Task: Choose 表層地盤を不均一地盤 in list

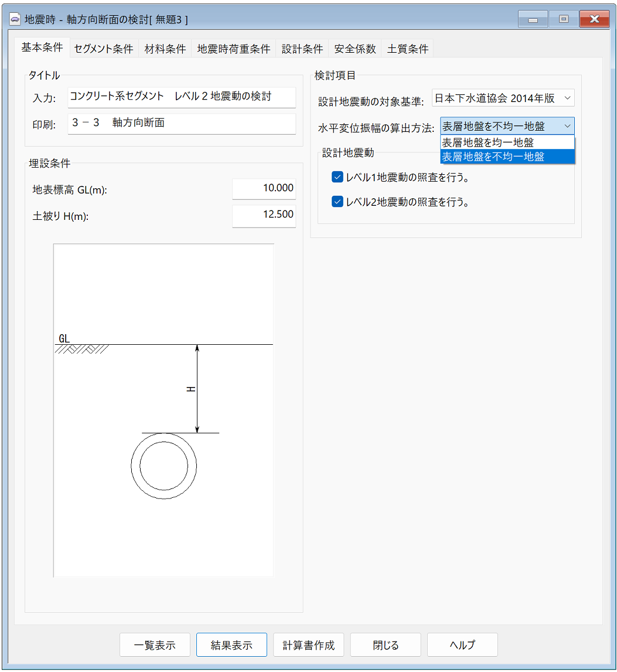Action: 507,157
